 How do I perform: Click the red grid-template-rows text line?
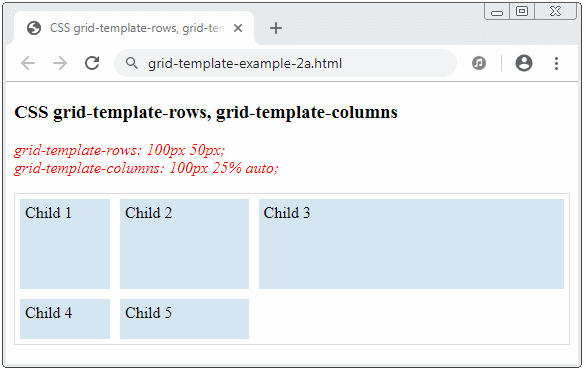point(120,150)
